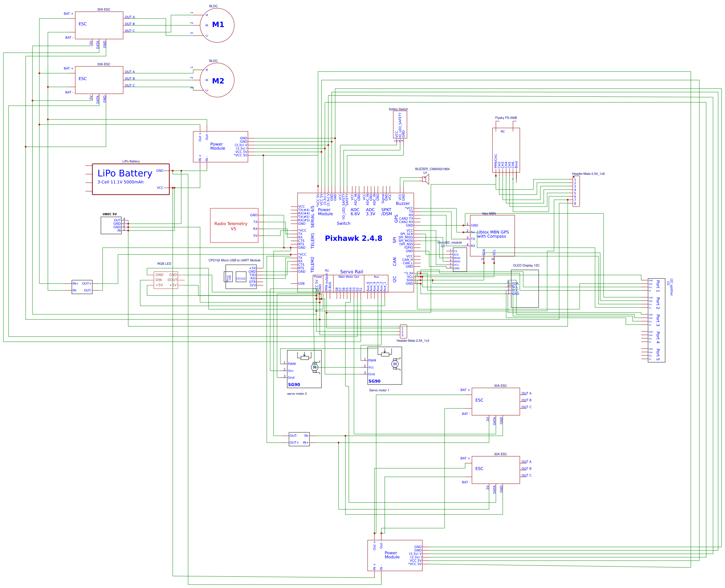Click the CP2102 Micro USB to UART module
The width and height of the screenshot is (725, 588).
click(241, 277)
